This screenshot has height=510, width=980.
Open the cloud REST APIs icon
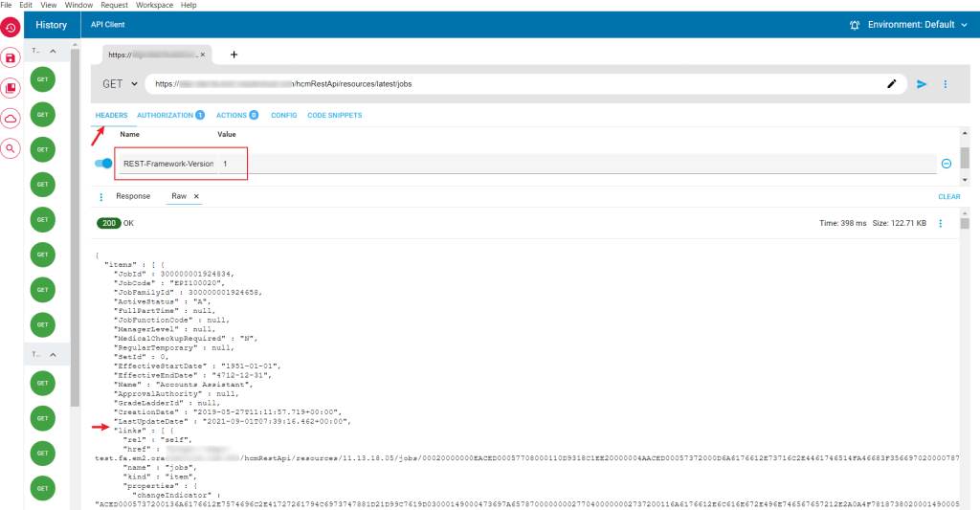tap(11, 119)
